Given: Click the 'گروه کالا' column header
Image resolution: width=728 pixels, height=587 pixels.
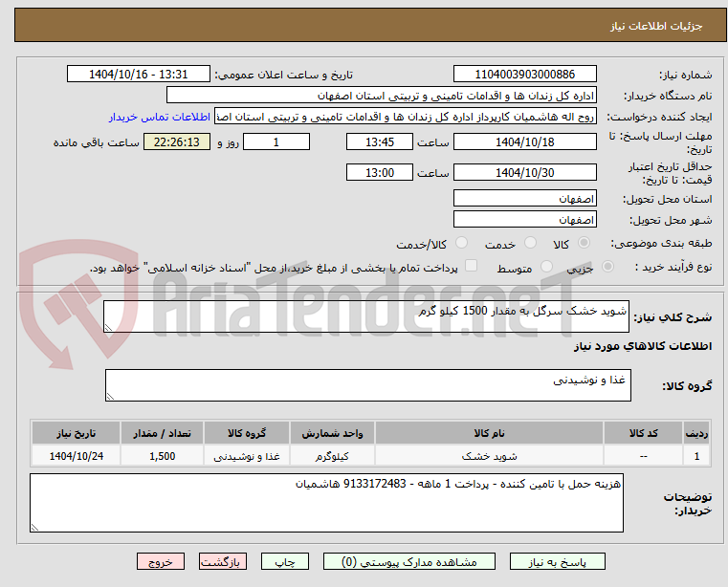Looking at the screenshot, I should tap(247, 433).
